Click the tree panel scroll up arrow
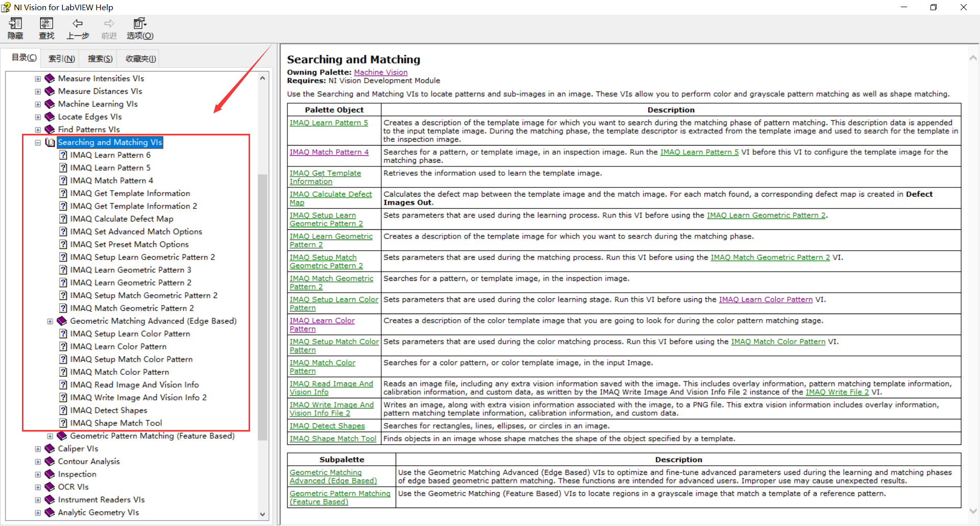 tap(262, 78)
